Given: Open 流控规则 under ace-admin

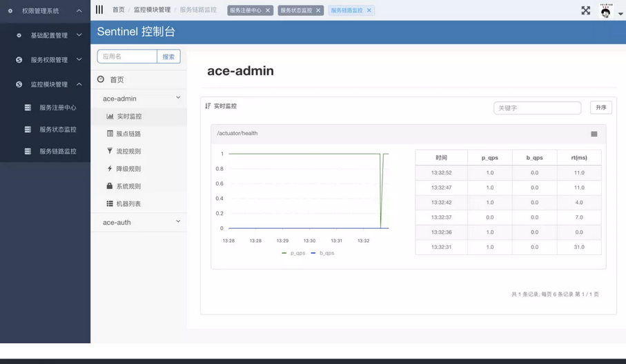Looking at the screenshot, I should [128, 151].
